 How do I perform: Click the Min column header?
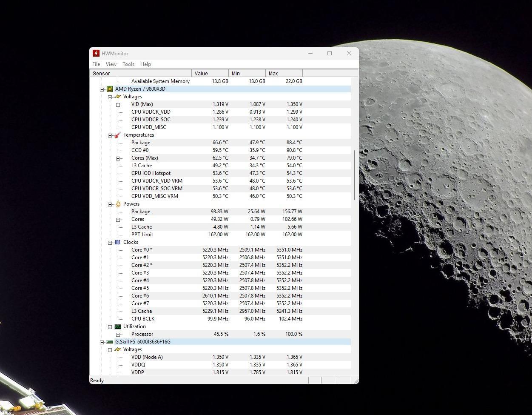pyautogui.click(x=247, y=73)
